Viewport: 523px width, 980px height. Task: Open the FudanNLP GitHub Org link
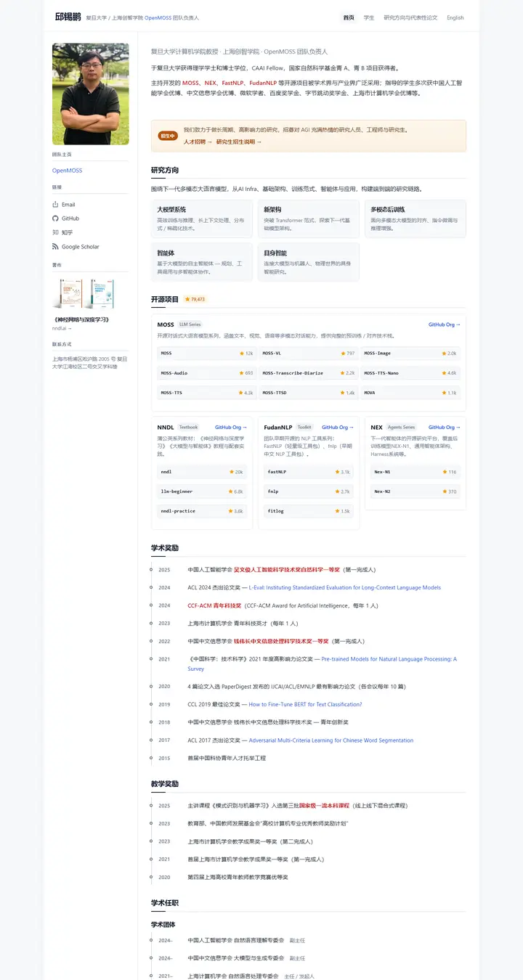tap(338, 427)
